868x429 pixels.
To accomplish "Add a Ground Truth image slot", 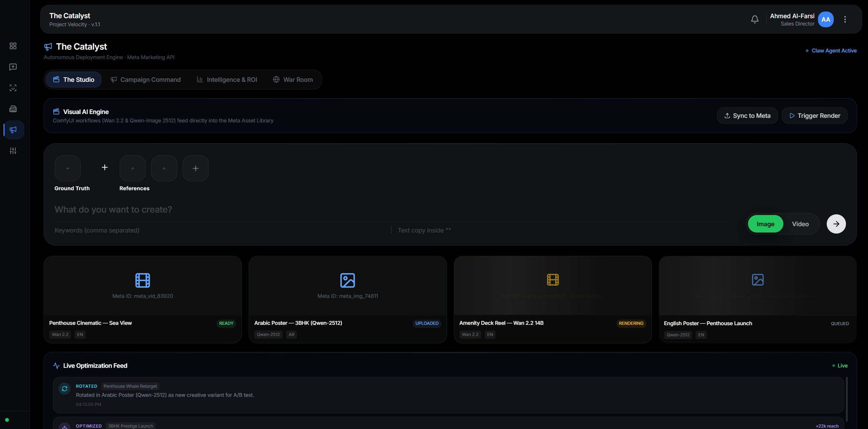I will click(68, 168).
